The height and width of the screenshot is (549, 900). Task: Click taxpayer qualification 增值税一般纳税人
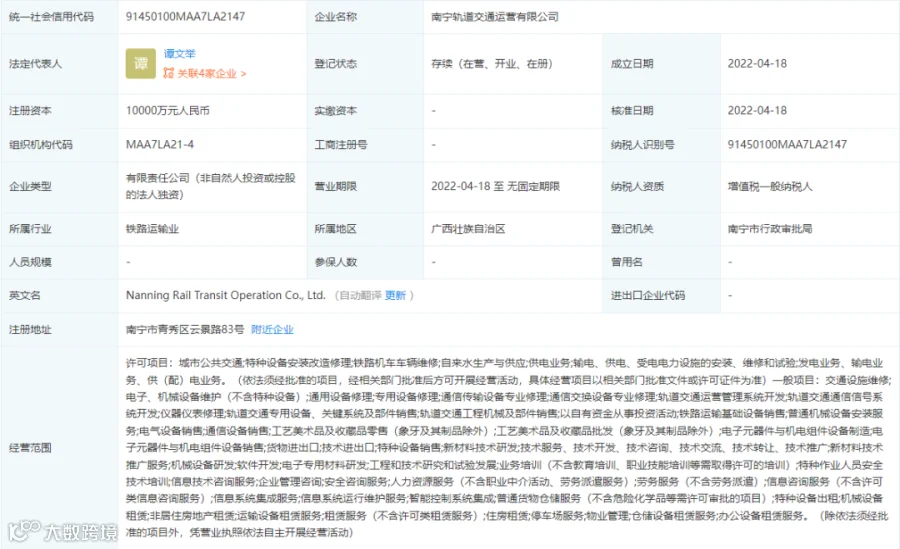pos(770,186)
